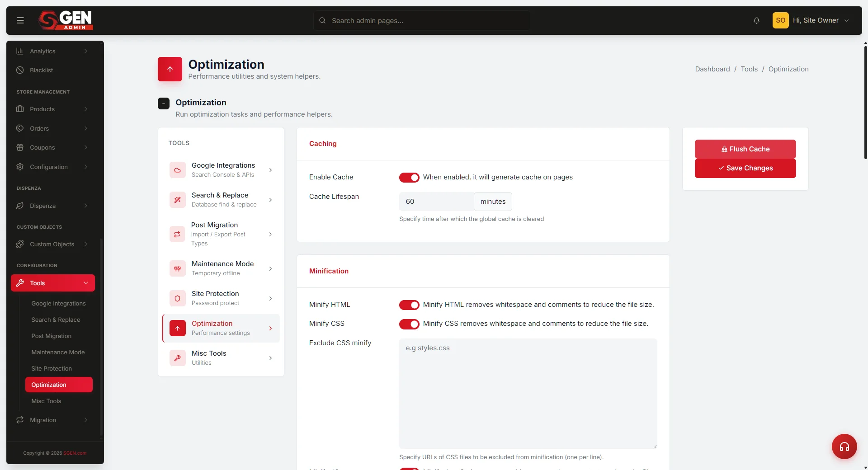Collapse the Tools sidebar menu chevron
This screenshot has width=868, height=470.
86,283
